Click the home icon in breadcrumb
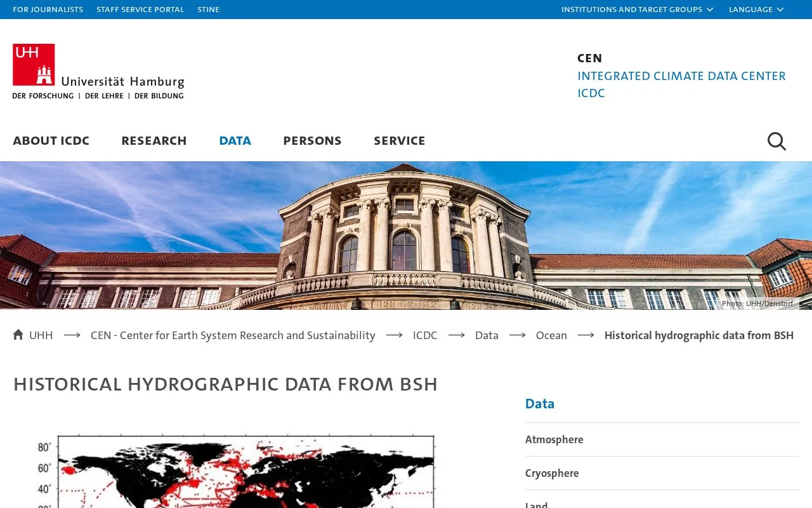 point(18,335)
